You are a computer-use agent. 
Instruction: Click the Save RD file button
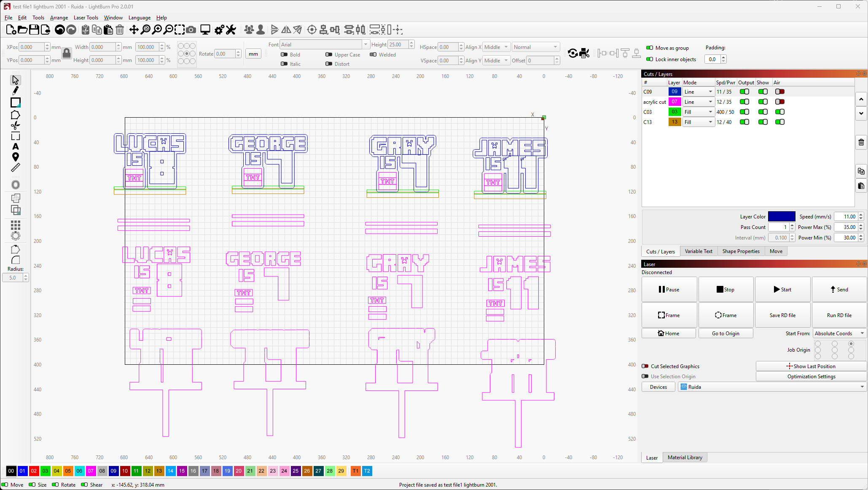point(782,315)
